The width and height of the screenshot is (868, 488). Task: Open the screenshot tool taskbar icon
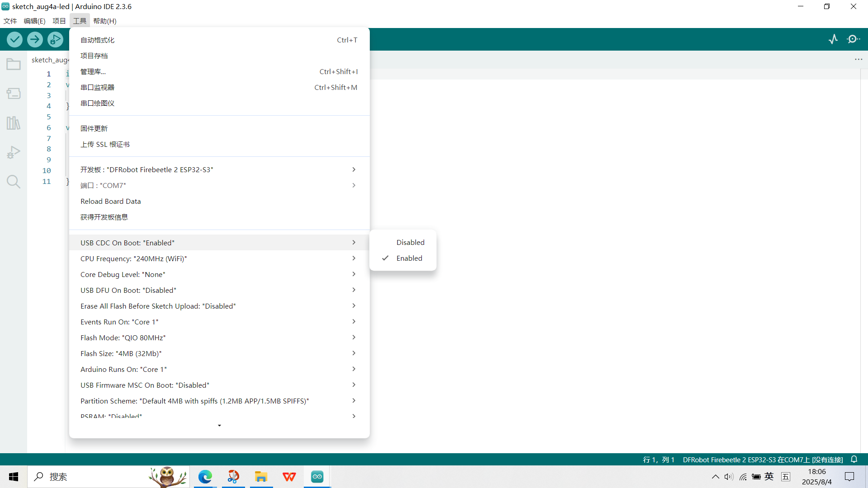(233, 477)
